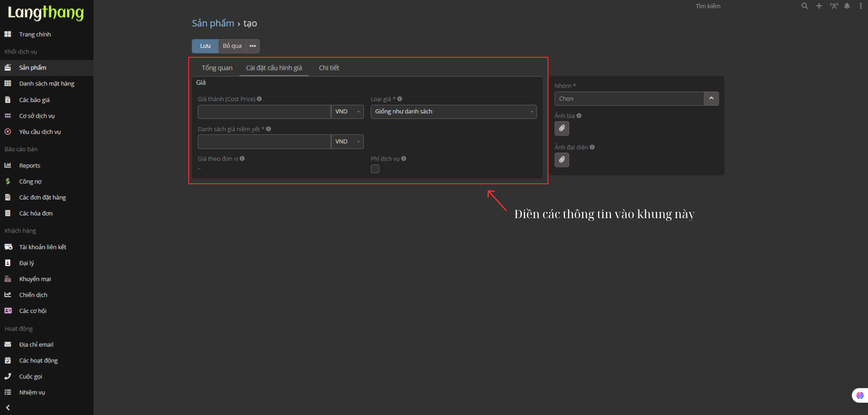Open the Giá thành currency dropdown
Viewport: 868px width, 415px height.
(348, 112)
